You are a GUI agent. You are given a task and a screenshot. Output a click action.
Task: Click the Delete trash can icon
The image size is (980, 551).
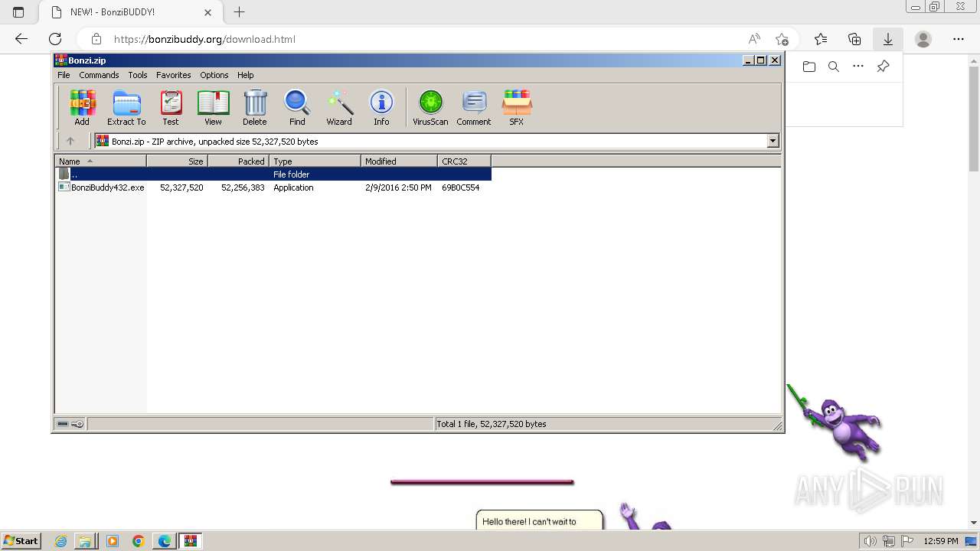255,108
